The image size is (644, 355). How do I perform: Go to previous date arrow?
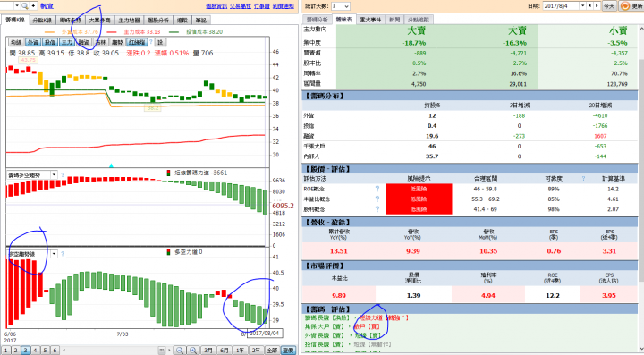[x=590, y=5]
